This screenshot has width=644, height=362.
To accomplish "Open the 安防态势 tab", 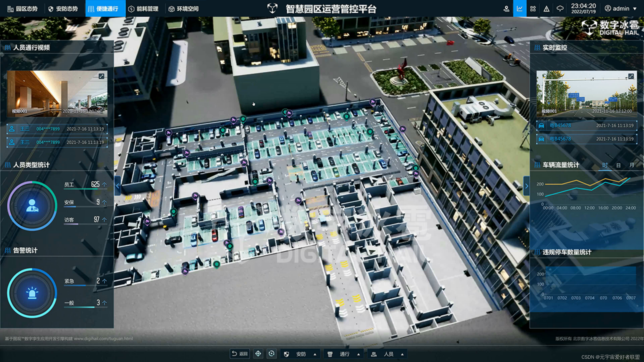I will pos(63,9).
